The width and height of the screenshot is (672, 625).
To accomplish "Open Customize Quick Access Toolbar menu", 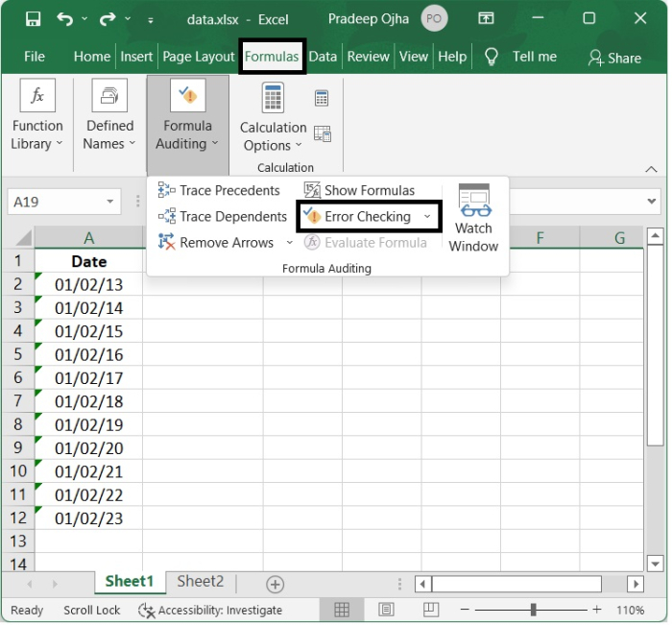I will coord(151,20).
